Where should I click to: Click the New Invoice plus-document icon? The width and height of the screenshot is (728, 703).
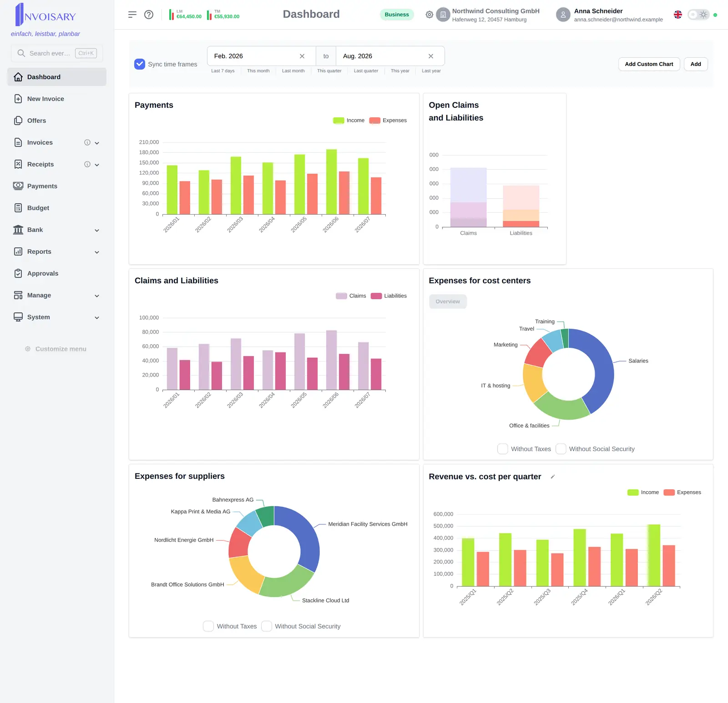[18, 99]
